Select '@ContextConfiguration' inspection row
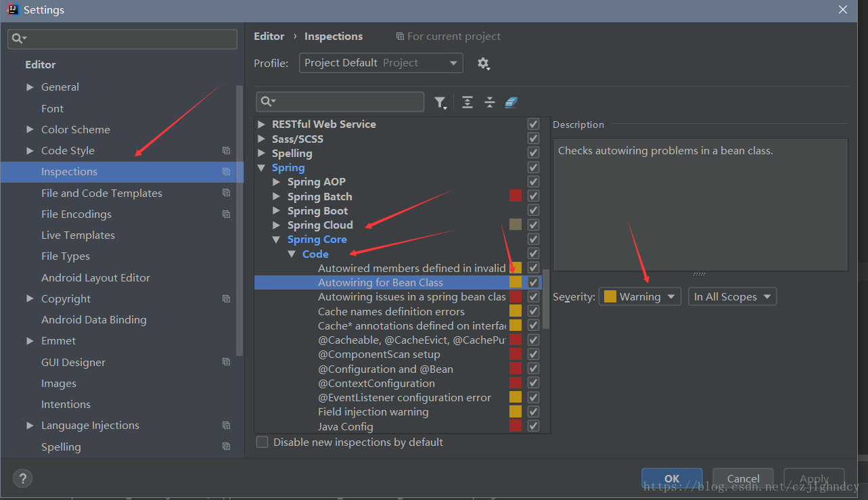Viewport: 868px width, 500px height. pos(376,383)
